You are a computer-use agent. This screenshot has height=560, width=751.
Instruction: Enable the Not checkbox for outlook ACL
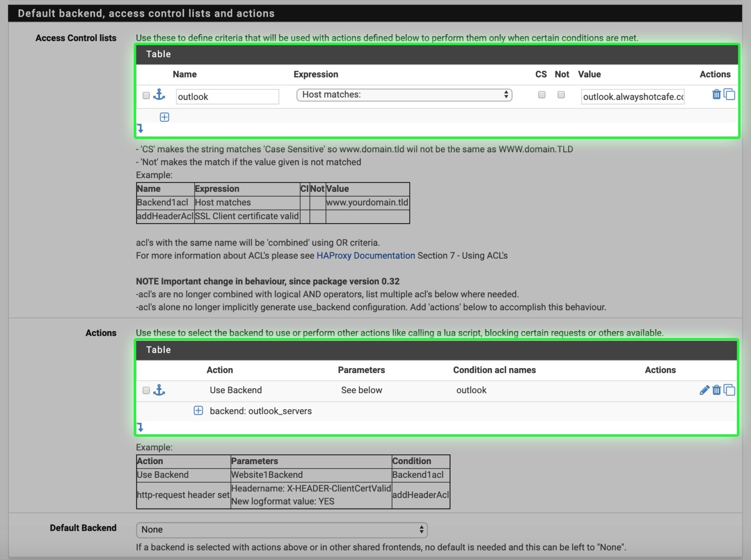(x=561, y=94)
